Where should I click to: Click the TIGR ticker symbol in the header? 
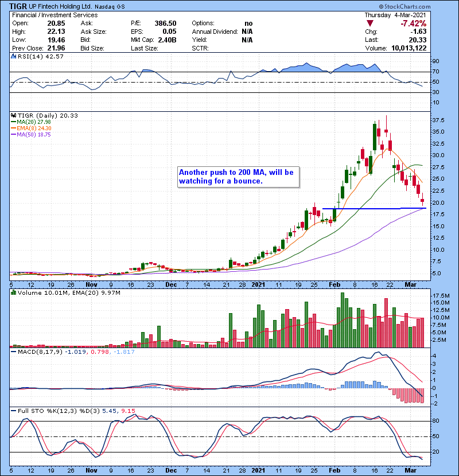pos(18,6)
